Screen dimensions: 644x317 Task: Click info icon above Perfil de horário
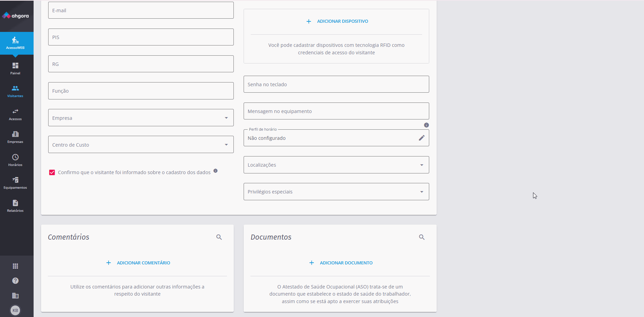point(427,125)
